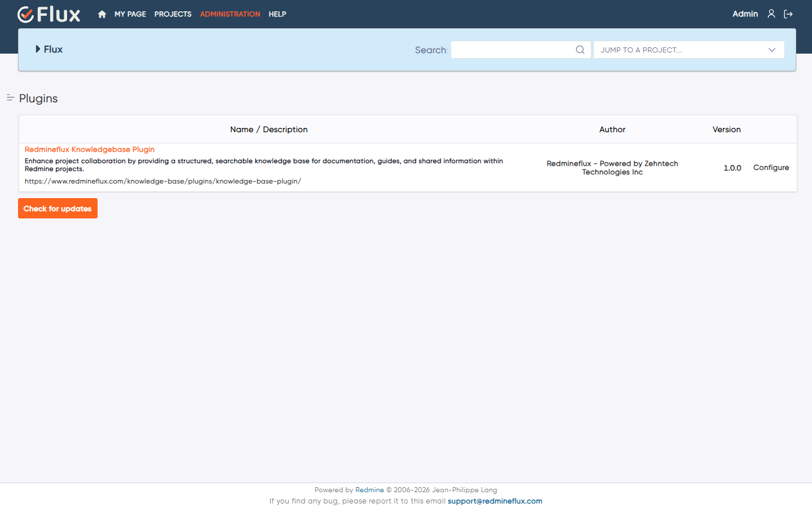Click the search magnifier icon
812x508 pixels.
click(x=580, y=50)
